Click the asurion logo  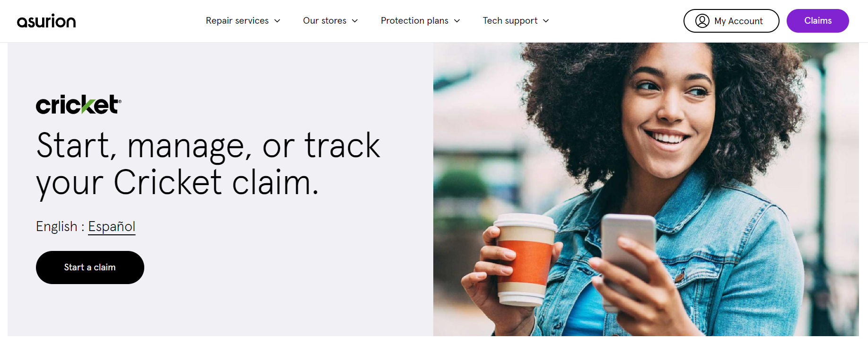pyautogui.click(x=46, y=21)
